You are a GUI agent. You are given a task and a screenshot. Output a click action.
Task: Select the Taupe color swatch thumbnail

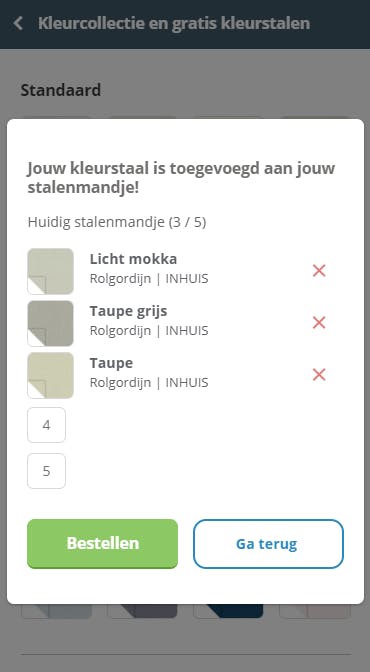(51, 375)
